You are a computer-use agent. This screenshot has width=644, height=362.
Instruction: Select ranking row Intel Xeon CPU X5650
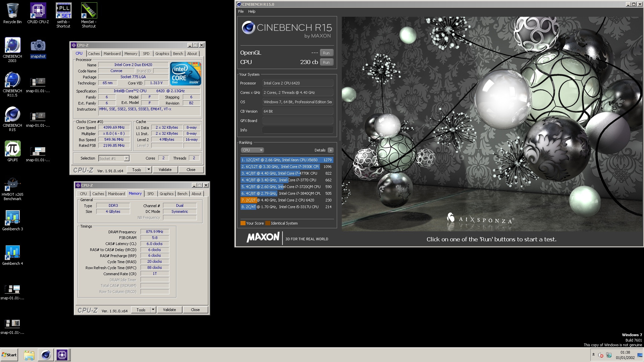pyautogui.click(x=286, y=160)
